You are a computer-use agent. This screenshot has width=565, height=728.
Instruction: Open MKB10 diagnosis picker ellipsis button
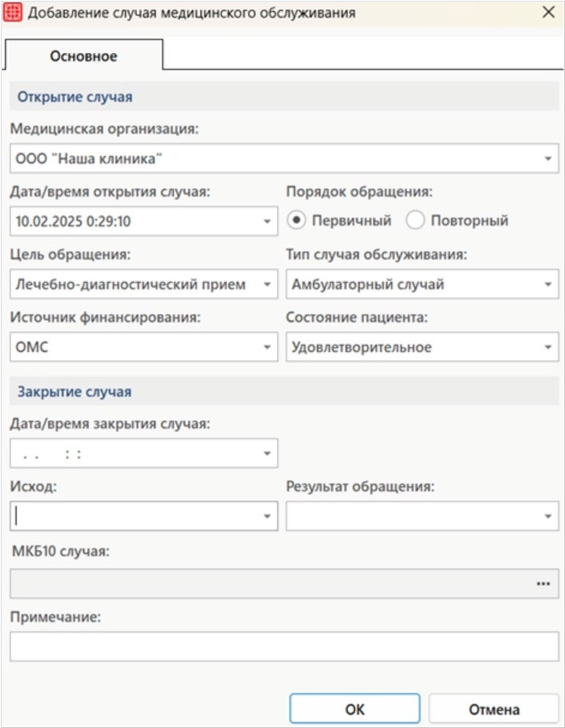point(542,584)
